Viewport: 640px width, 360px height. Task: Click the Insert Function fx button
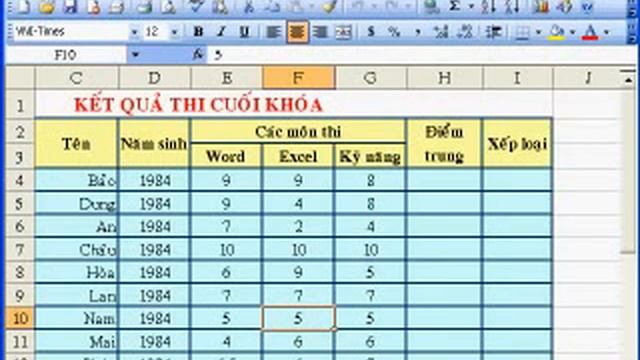click(x=198, y=54)
